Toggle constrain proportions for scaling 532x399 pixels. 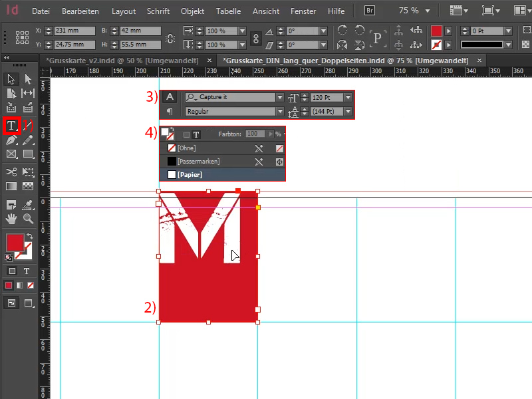click(256, 38)
